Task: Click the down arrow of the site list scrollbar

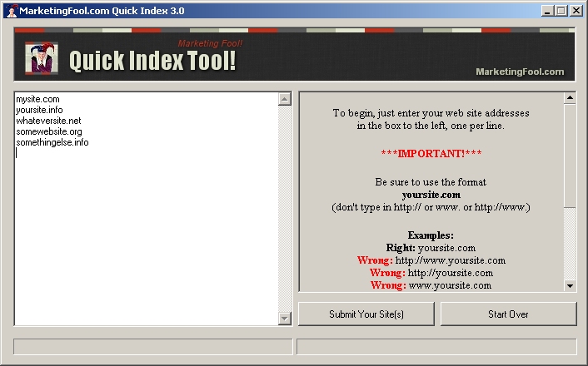Action: pos(285,319)
